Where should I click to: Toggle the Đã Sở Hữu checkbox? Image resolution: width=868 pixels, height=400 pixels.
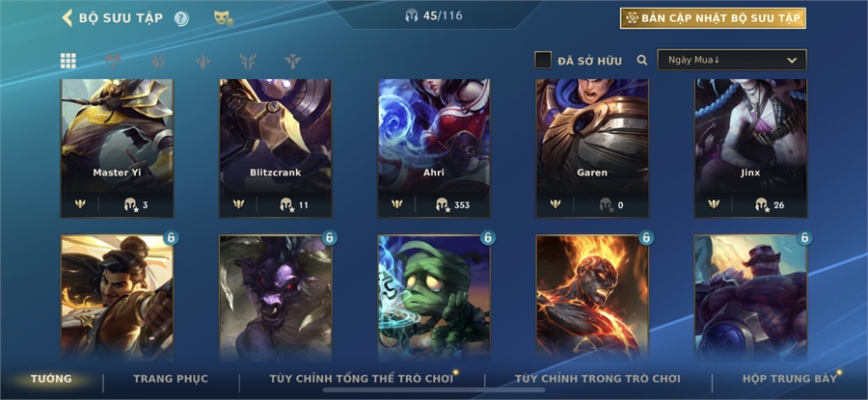pyautogui.click(x=543, y=60)
